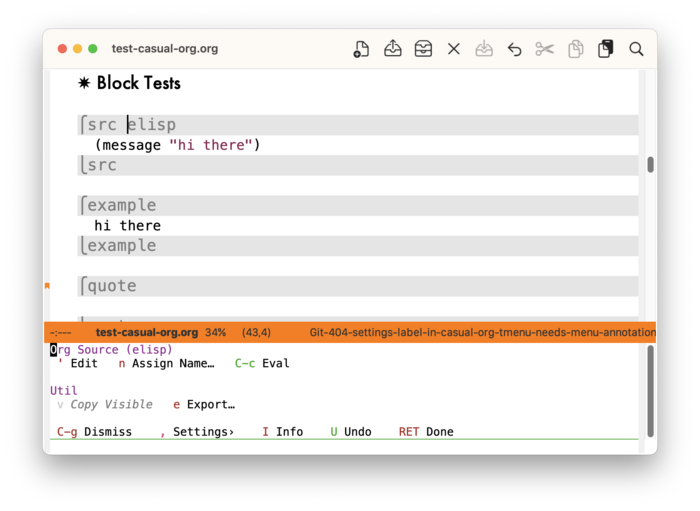700x511 pixels.
Task: Choose Assign Name… in the transient menu
Action: [166, 363]
